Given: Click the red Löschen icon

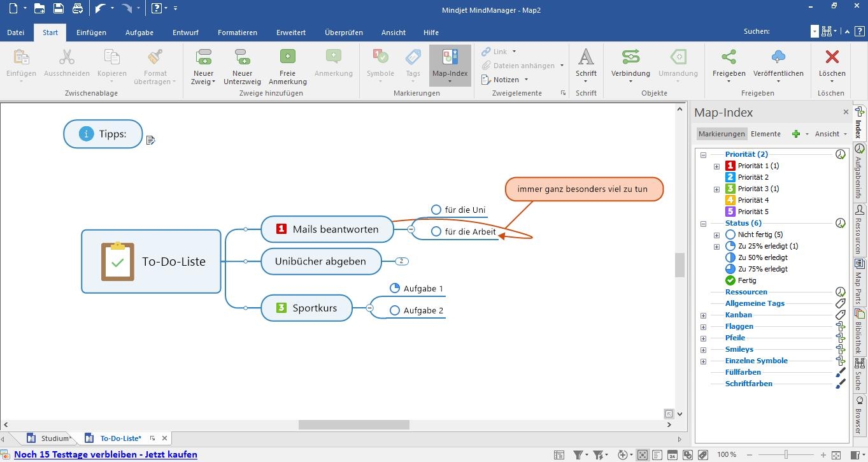Looking at the screenshot, I should coord(832,57).
